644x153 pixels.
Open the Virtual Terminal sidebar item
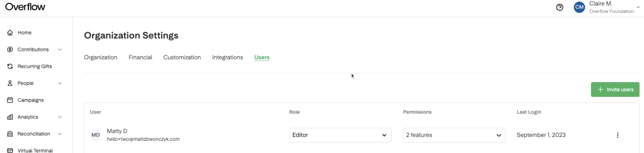tap(35, 150)
